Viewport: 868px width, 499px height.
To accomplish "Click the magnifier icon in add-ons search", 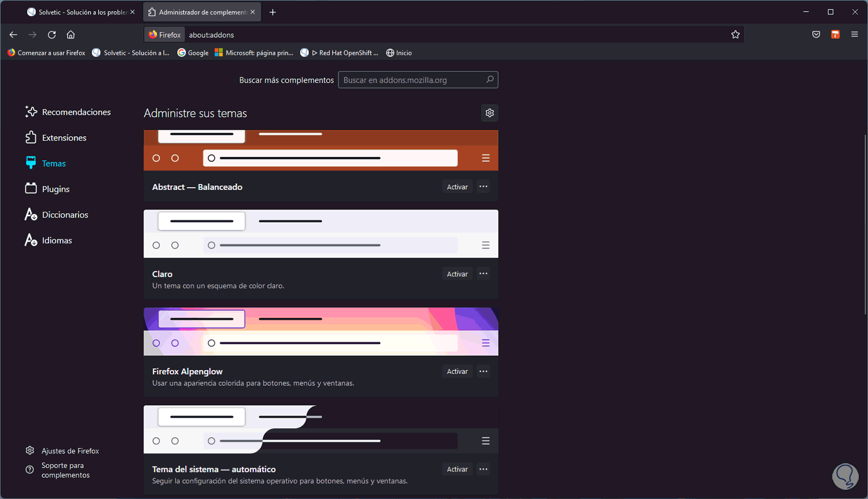I will 489,80.
